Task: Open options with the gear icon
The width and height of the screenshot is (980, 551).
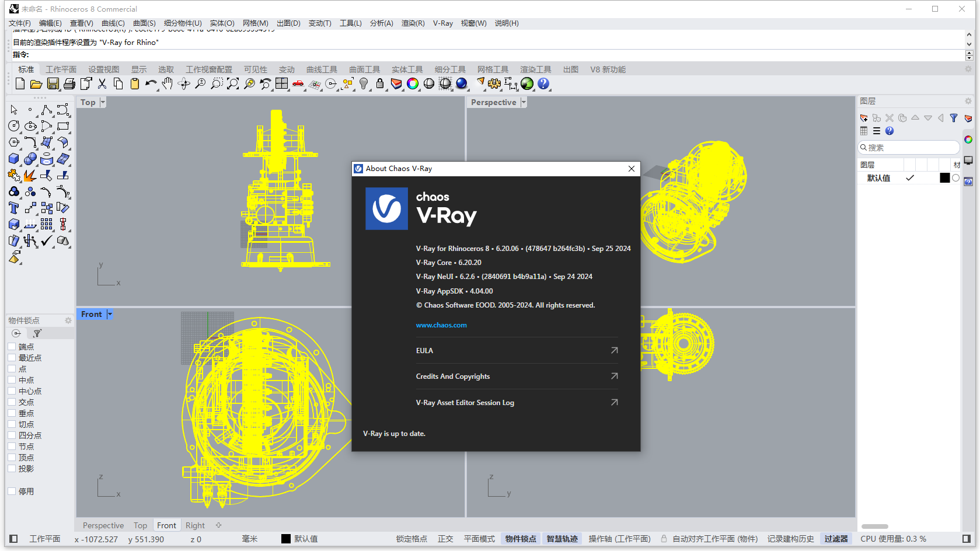Action: 494,83
